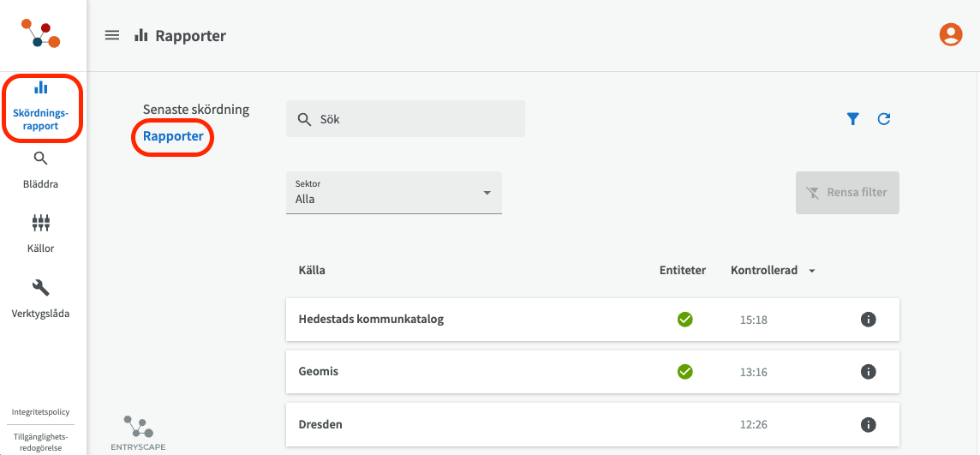Refresh the report list
Image resolution: width=980 pixels, height=455 pixels.
884,119
